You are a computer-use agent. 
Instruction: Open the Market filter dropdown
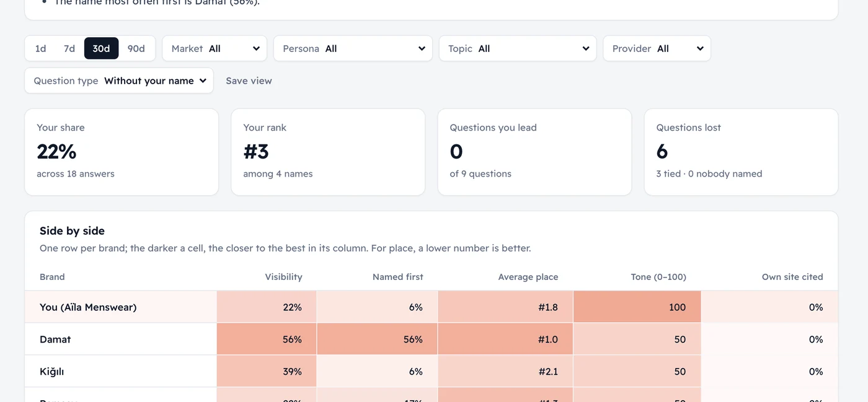click(x=215, y=48)
